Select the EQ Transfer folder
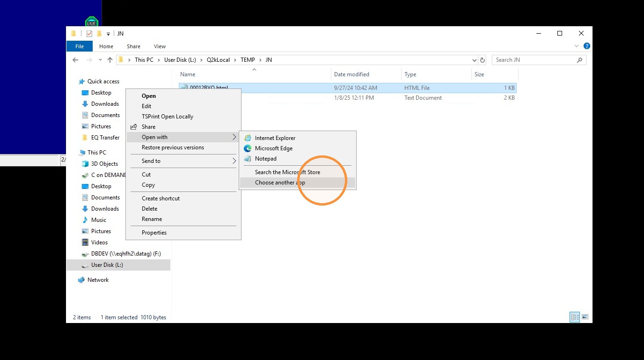This screenshot has height=360, width=644. coord(105,138)
